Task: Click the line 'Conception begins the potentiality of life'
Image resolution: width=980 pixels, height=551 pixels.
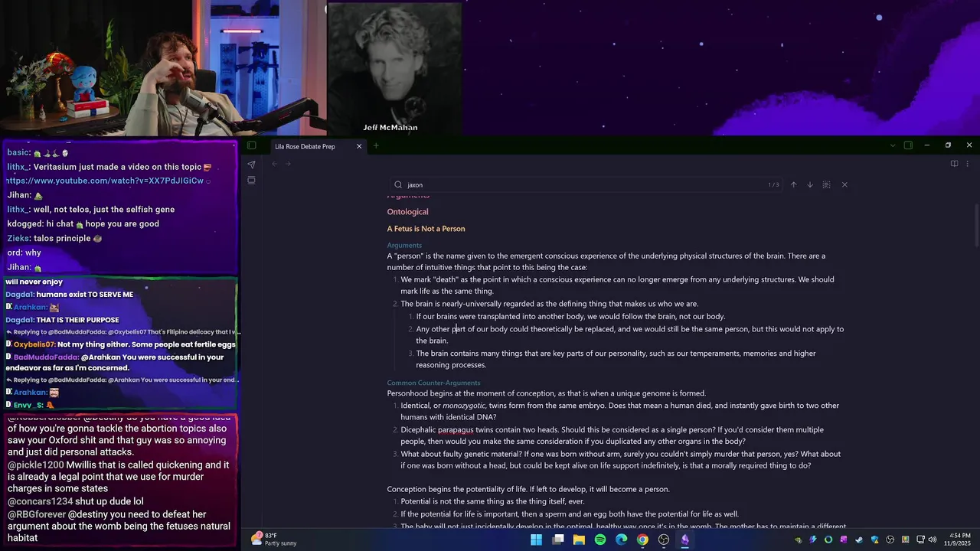Action: pyautogui.click(x=528, y=490)
